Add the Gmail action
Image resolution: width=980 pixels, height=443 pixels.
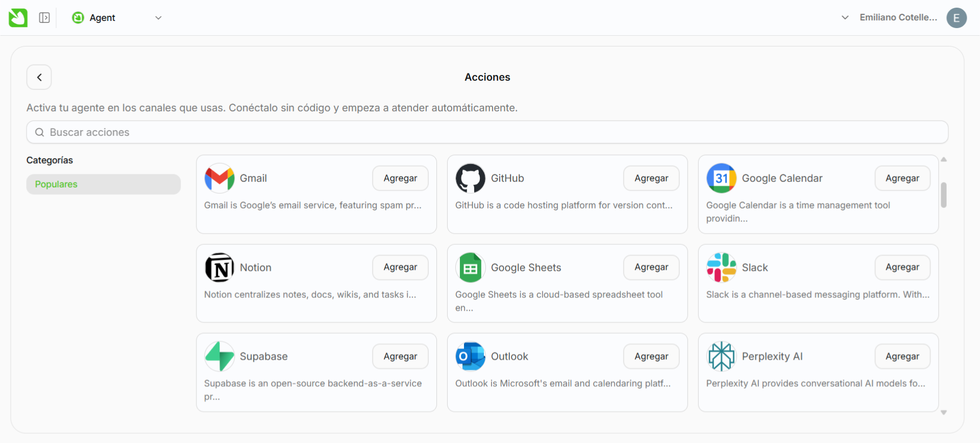(400, 178)
